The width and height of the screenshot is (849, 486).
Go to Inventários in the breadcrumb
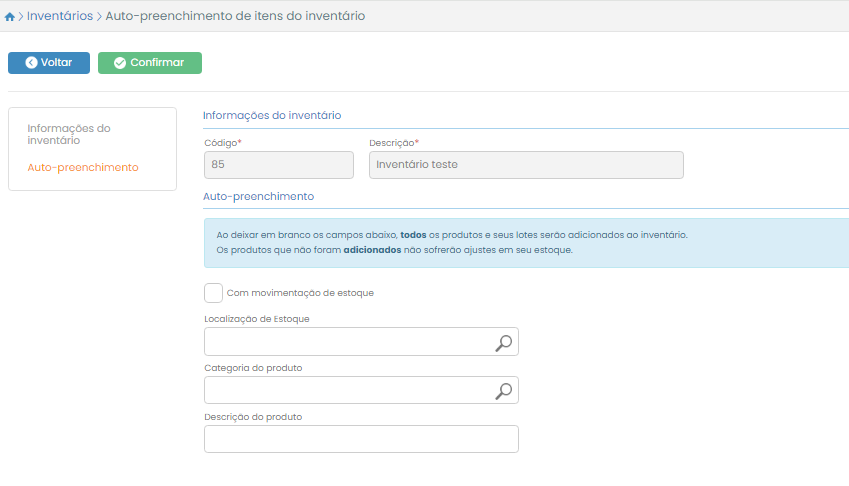click(59, 17)
